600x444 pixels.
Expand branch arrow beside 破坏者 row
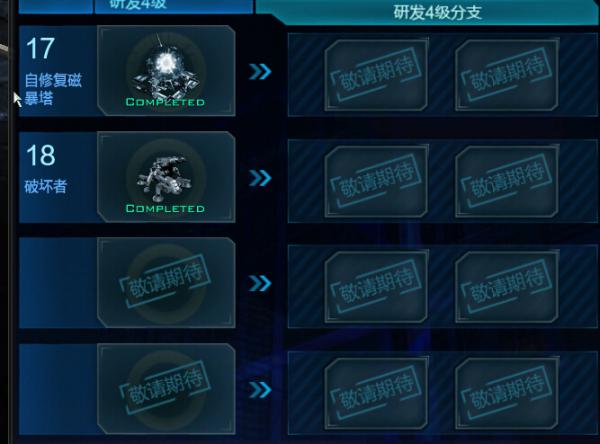coord(260,178)
